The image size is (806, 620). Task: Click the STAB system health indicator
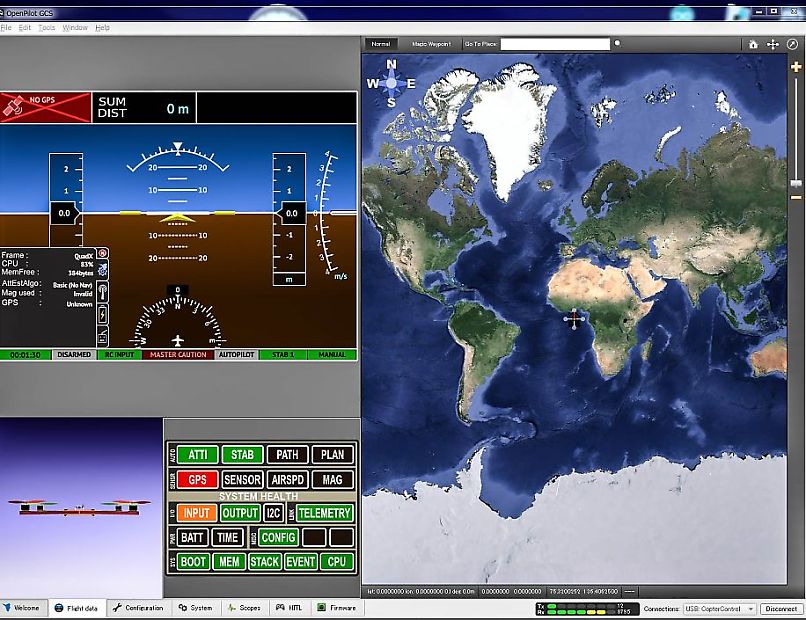tap(243, 454)
